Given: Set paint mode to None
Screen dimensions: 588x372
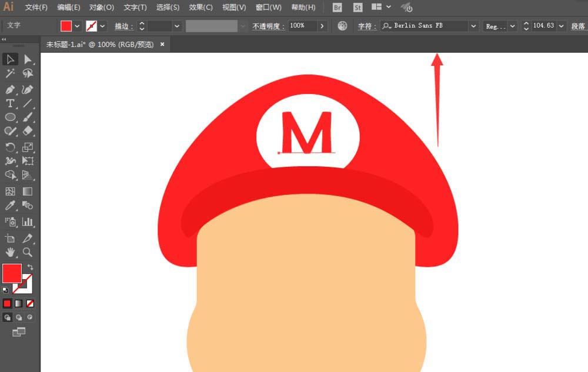Looking at the screenshot, I should click(x=30, y=303).
